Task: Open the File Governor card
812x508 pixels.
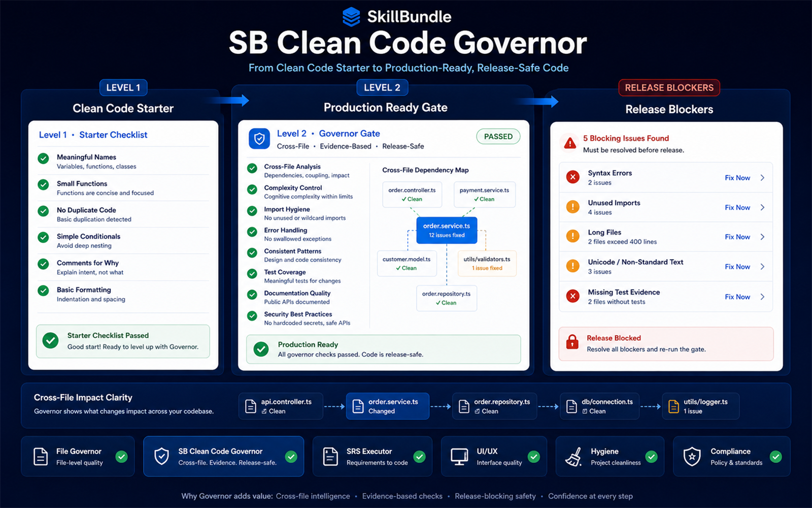Action: (78, 456)
